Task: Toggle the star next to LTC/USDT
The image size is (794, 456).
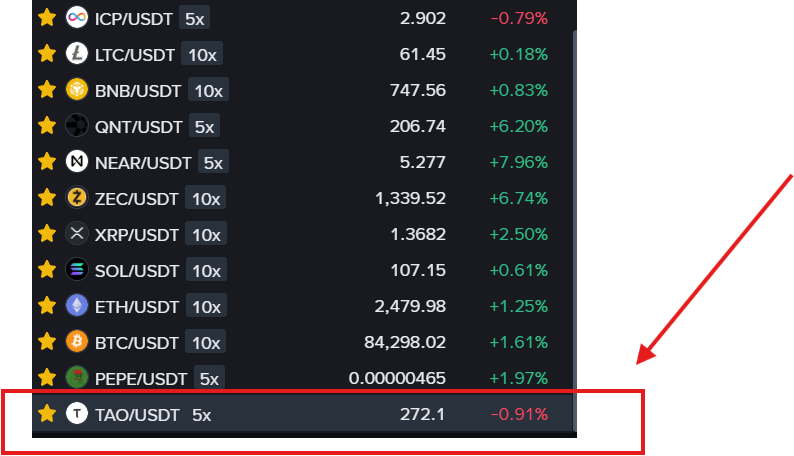Action: tap(47, 54)
